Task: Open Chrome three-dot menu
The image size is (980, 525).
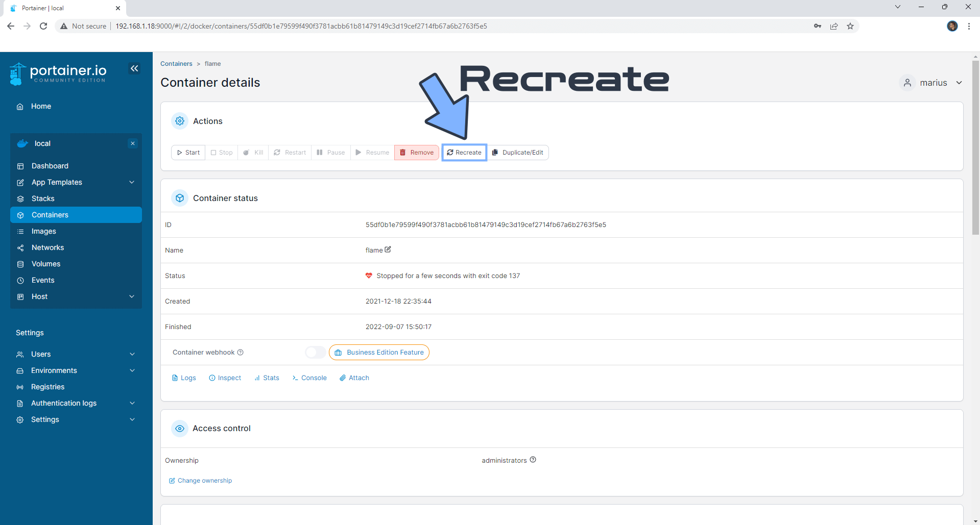Action: point(969,26)
